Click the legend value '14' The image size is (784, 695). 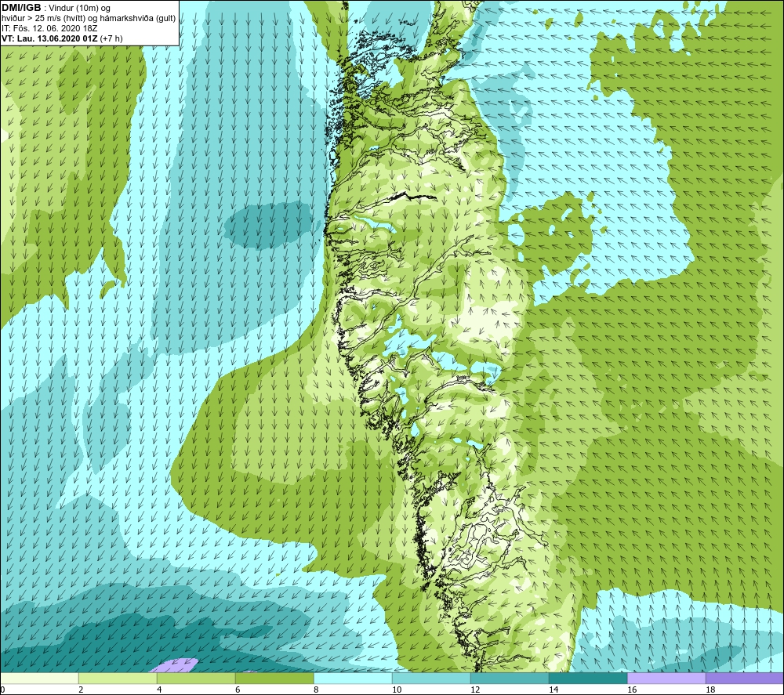click(554, 690)
